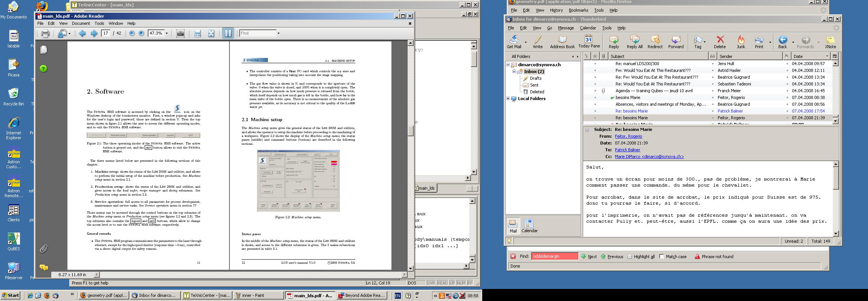Open the Pages panel in Reader sidebar
The image size is (868, 301).
pos(44,50)
